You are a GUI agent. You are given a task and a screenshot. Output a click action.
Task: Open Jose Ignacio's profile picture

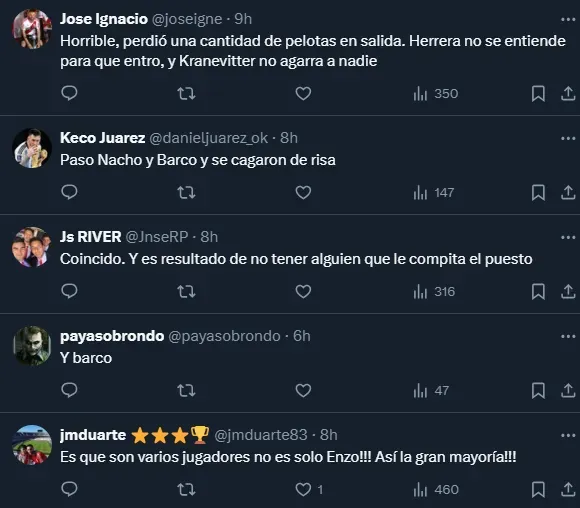pyautogui.click(x=32, y=29)
